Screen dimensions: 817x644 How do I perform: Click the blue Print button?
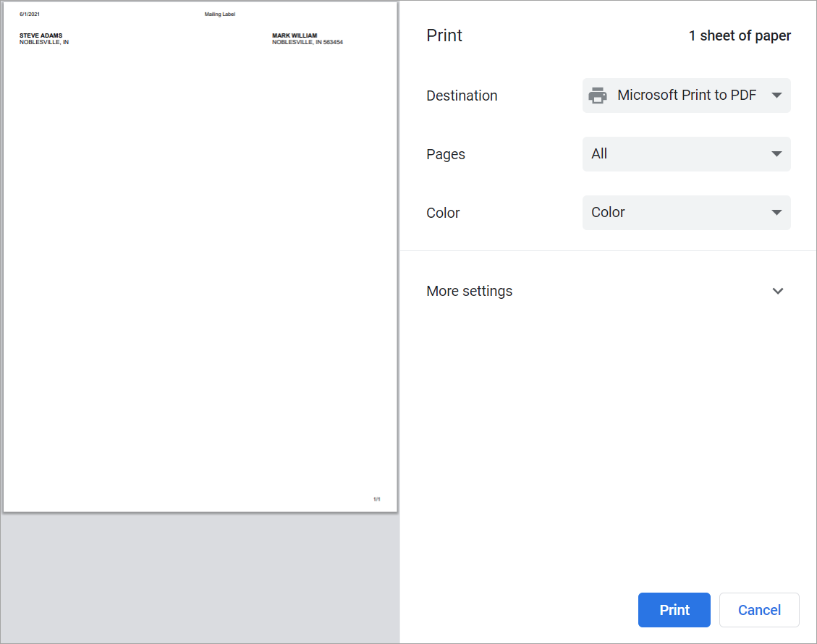674,609
